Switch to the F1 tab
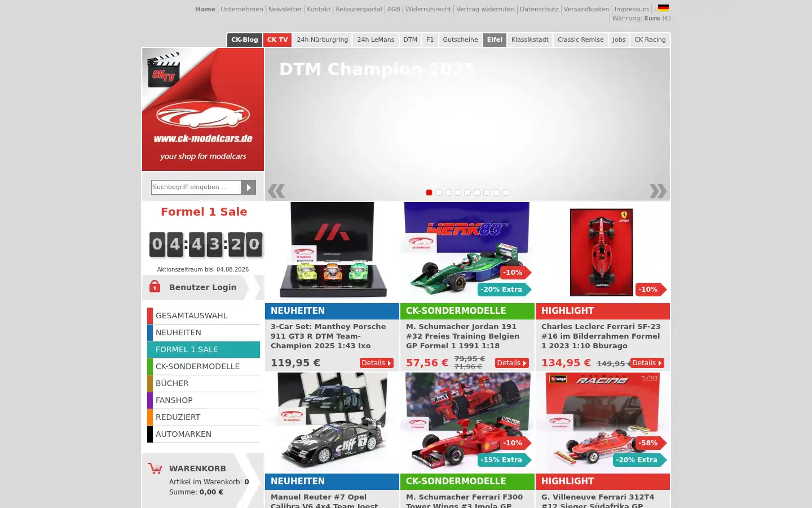This screenshot has height=508, width=812. click(430, 40)
